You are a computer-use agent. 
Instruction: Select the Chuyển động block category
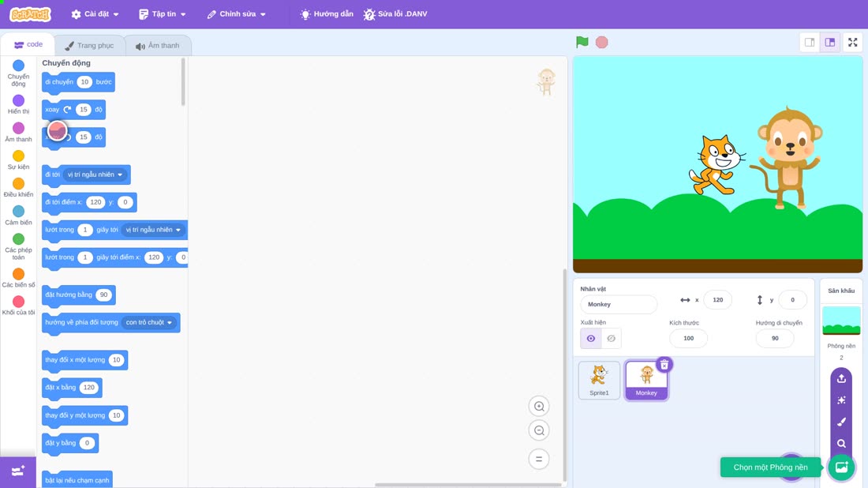[18, 73]
